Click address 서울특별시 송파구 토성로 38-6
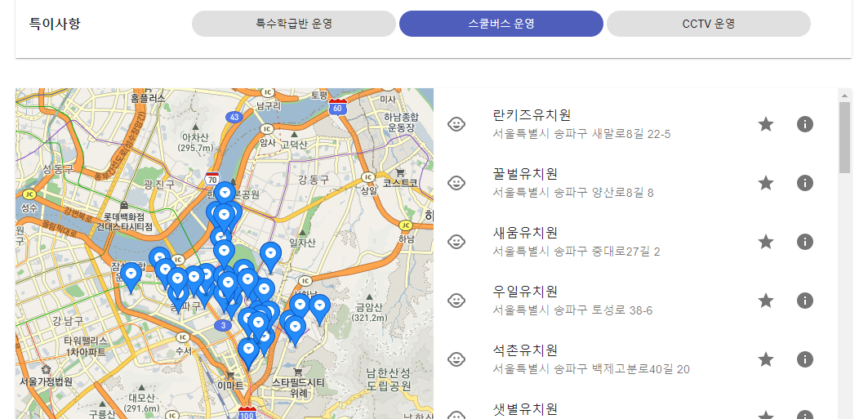This screenshot has width=868, height=419. [572, 310]
